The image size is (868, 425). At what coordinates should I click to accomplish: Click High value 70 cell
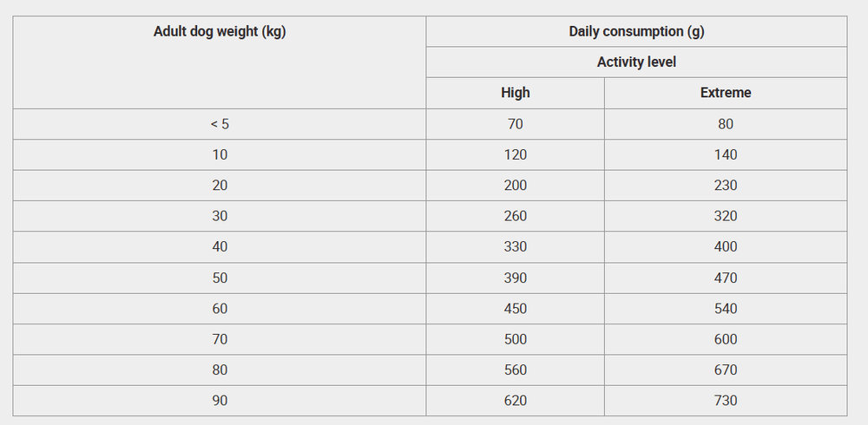pyautogui.click(x=515, y=124)
